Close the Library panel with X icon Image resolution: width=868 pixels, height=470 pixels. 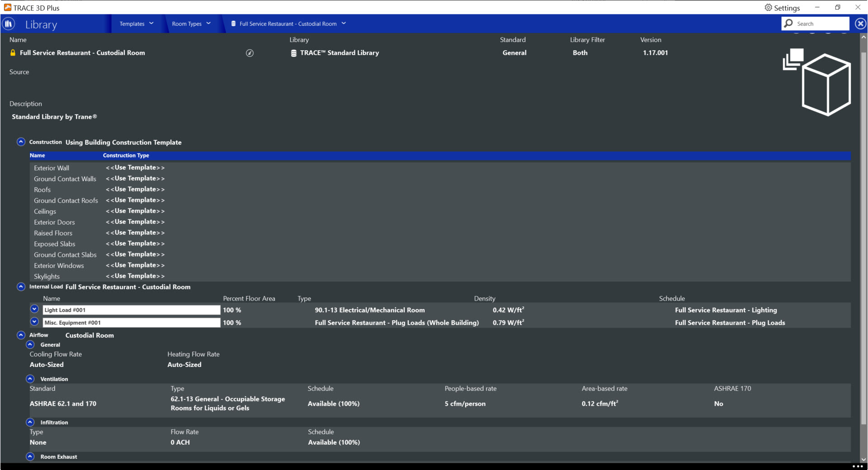click(x=860, y=24)
